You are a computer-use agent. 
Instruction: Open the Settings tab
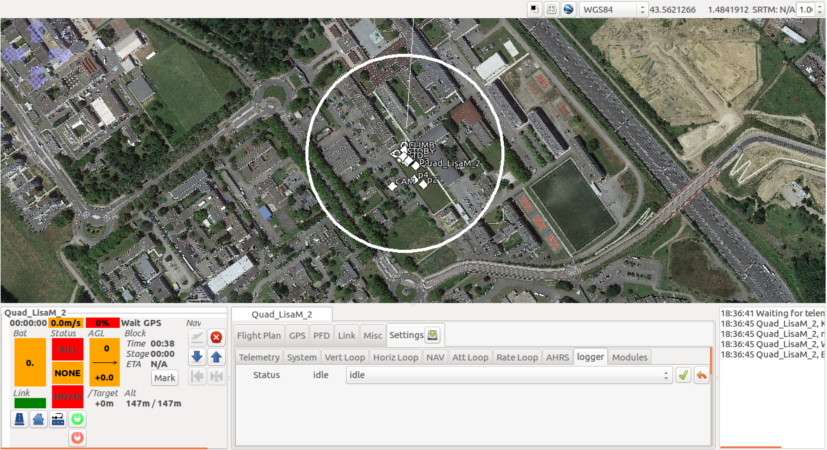(406, 335)
